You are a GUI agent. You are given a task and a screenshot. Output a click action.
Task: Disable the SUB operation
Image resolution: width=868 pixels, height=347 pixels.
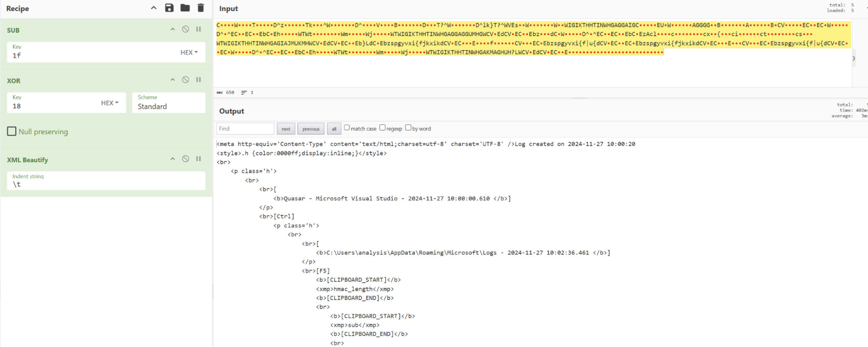click(x=185, y=29)
